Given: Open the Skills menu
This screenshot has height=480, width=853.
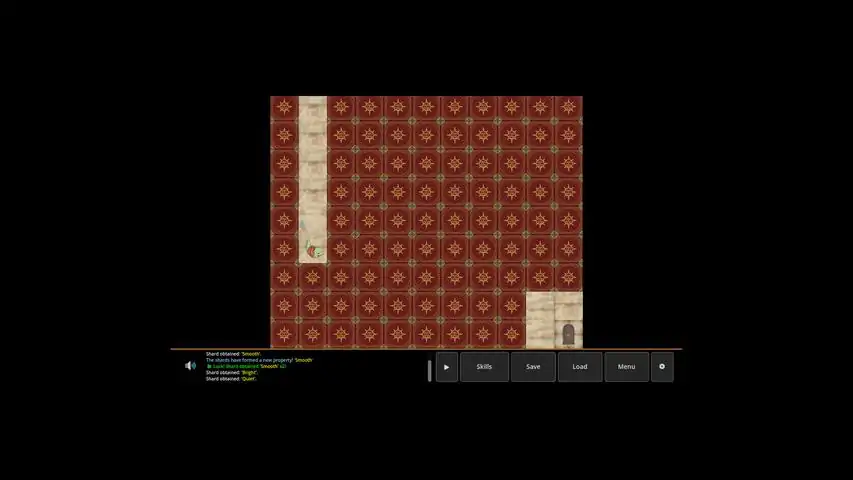Looking at the screenshot, I should [484, 367].
